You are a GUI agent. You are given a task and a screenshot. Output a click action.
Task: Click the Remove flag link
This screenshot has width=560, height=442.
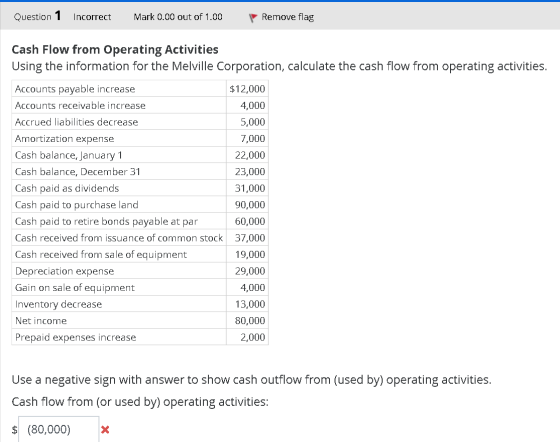point(288,17)
